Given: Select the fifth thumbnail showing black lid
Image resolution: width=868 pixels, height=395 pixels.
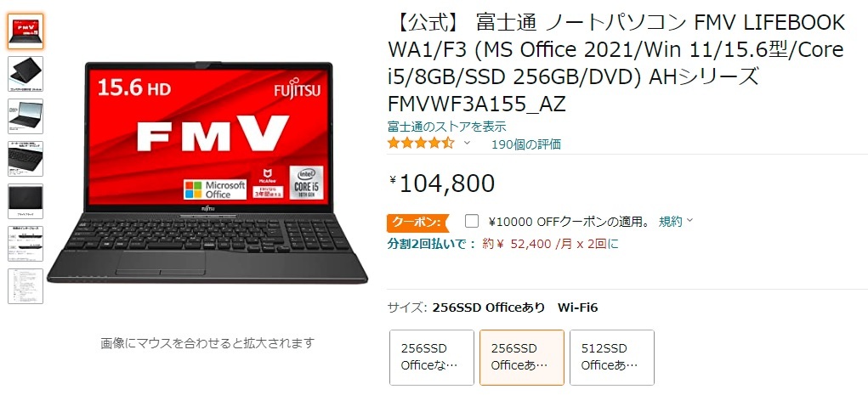Looking at the screenshot, I should pos(26,201).
